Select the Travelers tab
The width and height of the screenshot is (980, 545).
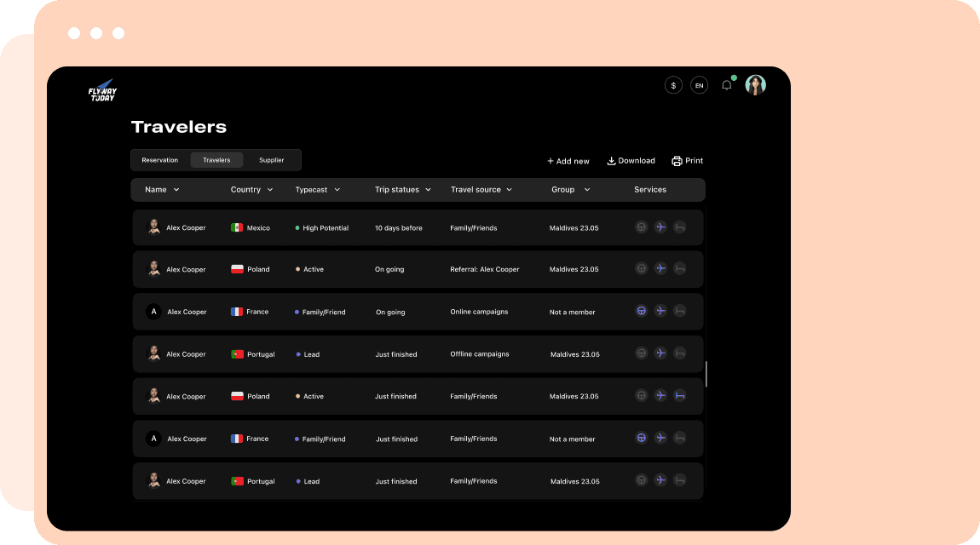tap(216, 160)
